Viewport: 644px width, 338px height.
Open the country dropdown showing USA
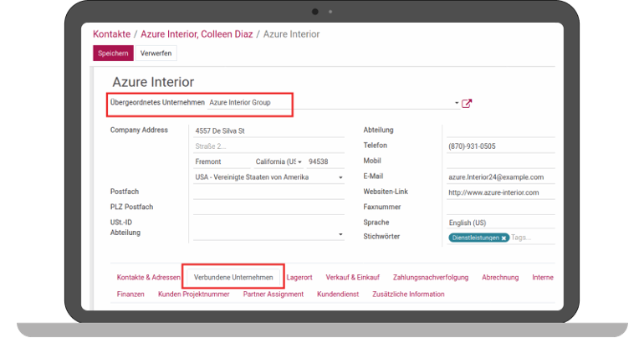tap(340, 177)
